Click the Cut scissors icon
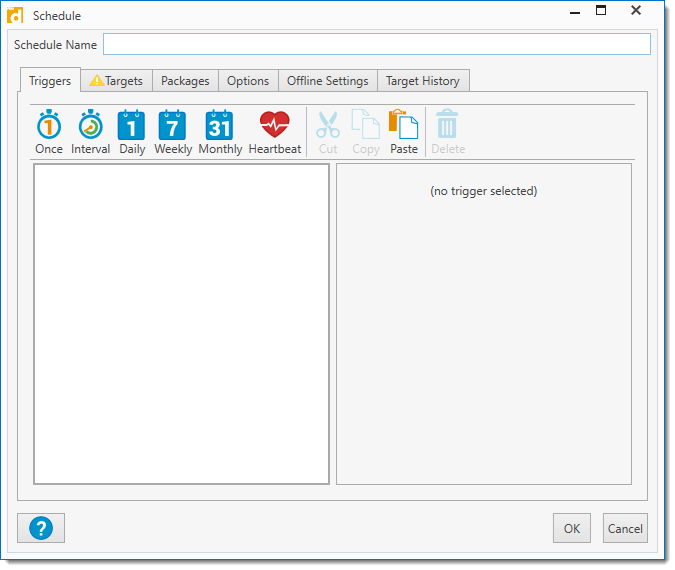This screenshot has height=570, width=675. pos(328,132)
